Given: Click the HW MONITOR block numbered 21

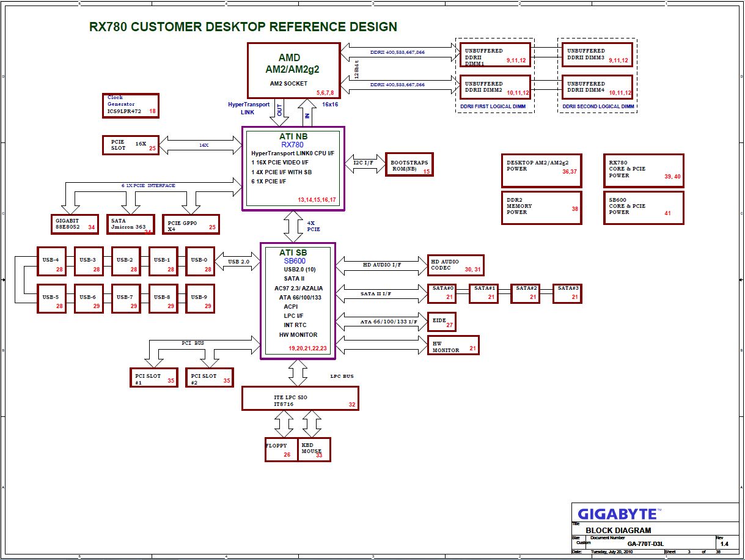Looking at the screenshot, I should pyautogui.click(x=453, y=345).
